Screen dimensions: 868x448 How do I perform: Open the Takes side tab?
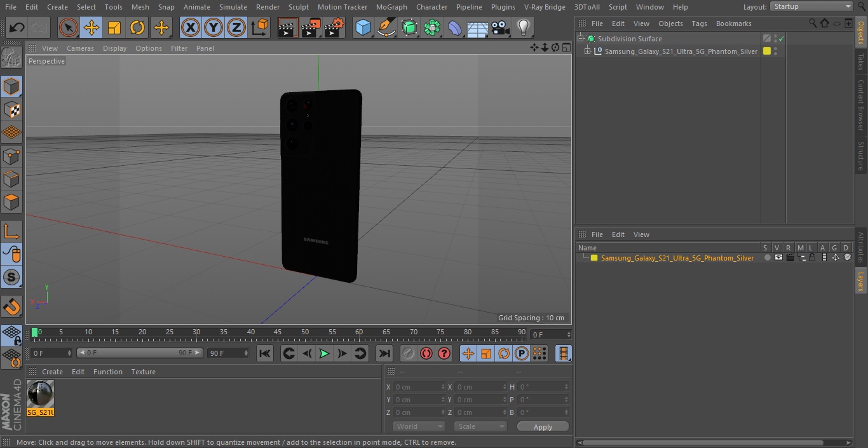[x=860, y=61]
